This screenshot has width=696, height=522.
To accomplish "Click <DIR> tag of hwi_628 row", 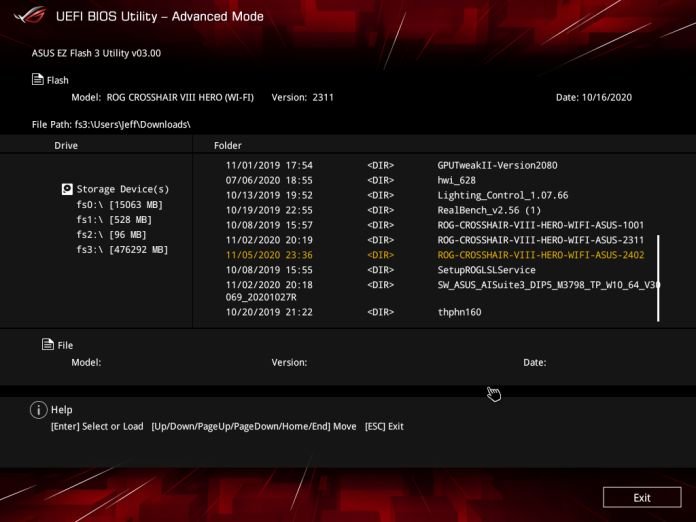I will pos(380,180).
